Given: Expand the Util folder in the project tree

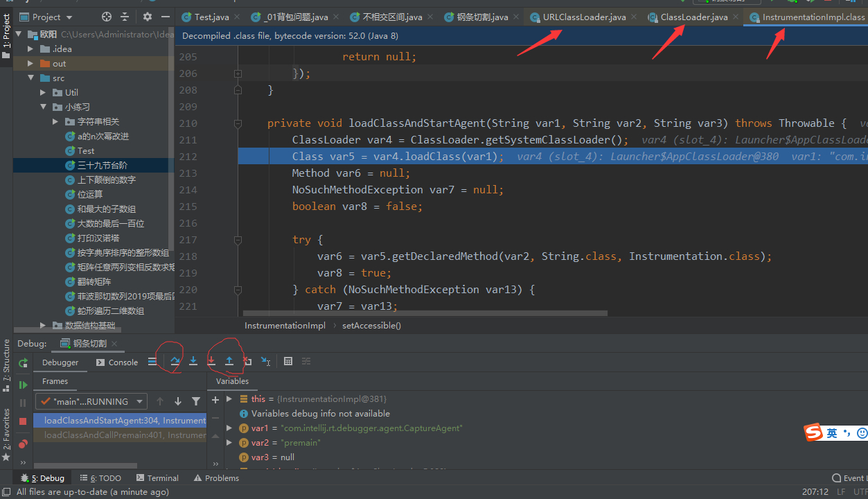Looking at the screenshot, I should (x=43, y=92).
